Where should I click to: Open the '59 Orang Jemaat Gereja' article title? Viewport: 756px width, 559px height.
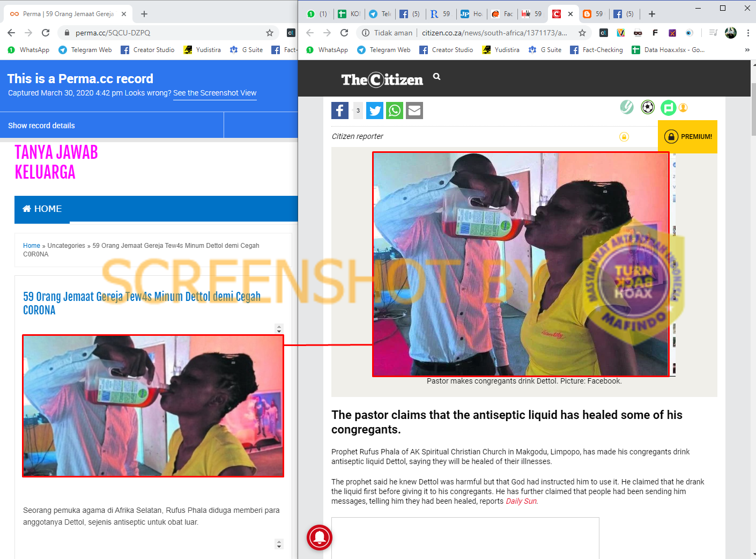pyautogui.click(x=142, y=303)
